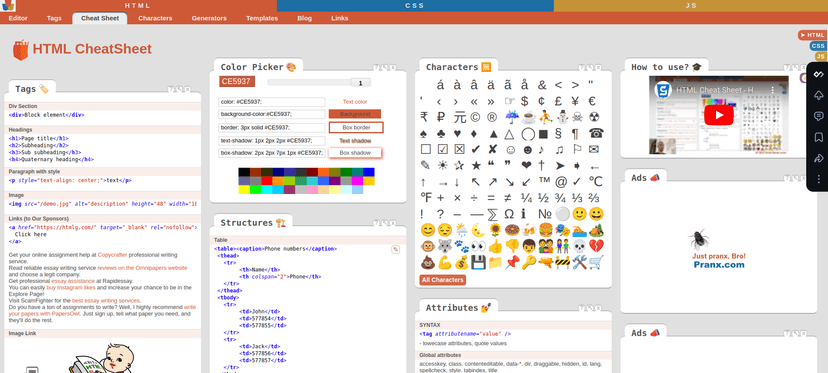Open the Editor tab

18,18
